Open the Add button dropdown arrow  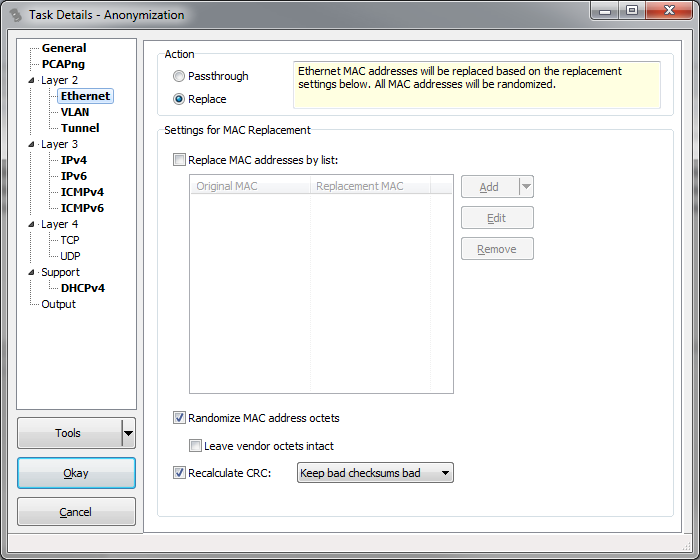tap(527, 187)
